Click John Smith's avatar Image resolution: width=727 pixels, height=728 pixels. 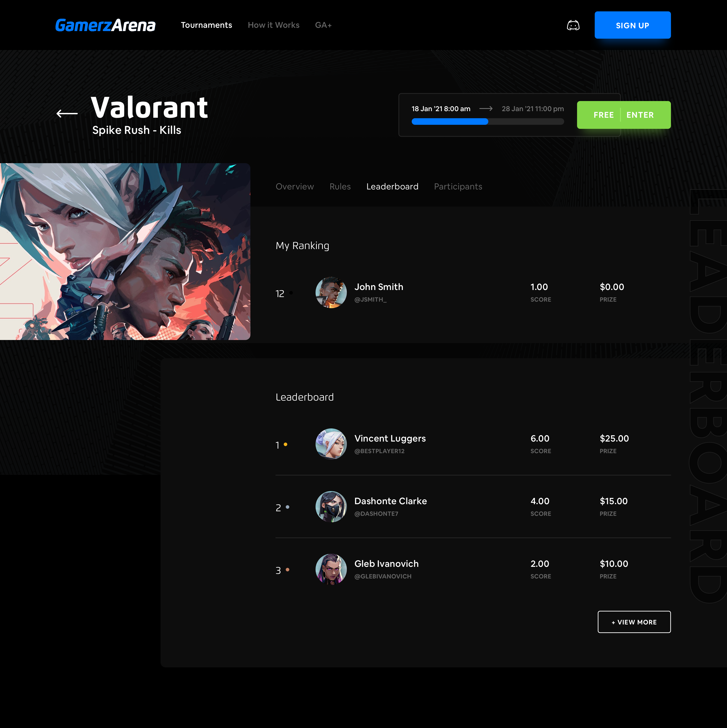pyautogui.click(x=331, y=293)
